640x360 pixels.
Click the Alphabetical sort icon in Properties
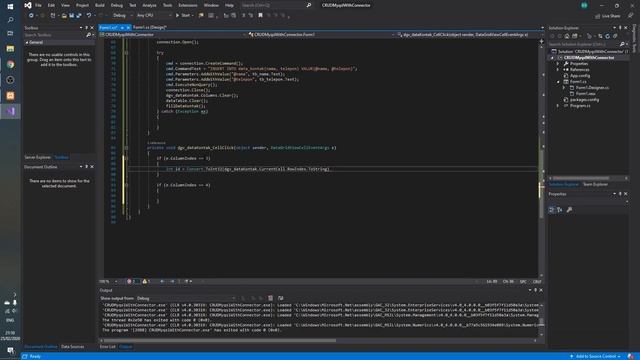click(x=560, y=210)
